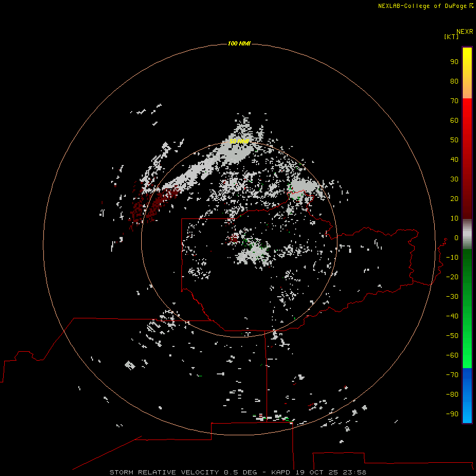Click the gray zero-velocity band of the color bar

click(467, 234)
